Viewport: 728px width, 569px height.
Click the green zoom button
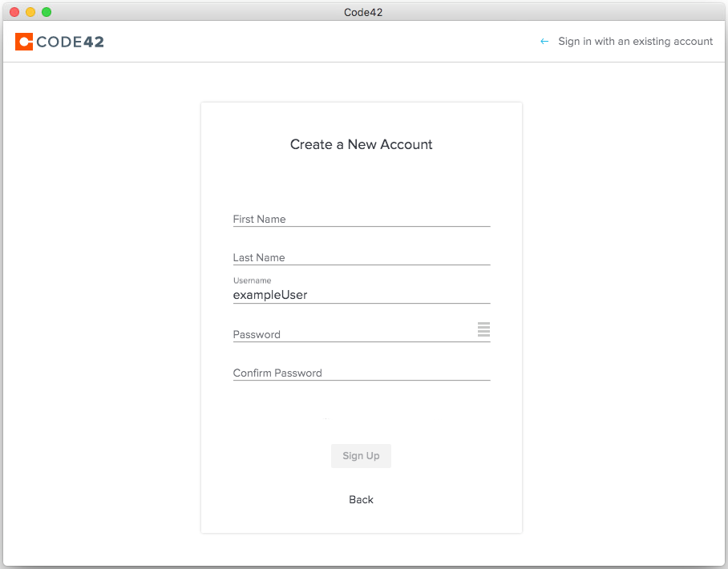44,12
